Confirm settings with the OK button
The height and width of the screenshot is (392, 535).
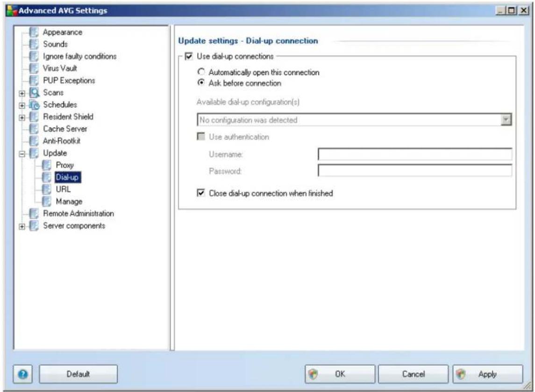point(340,374)
